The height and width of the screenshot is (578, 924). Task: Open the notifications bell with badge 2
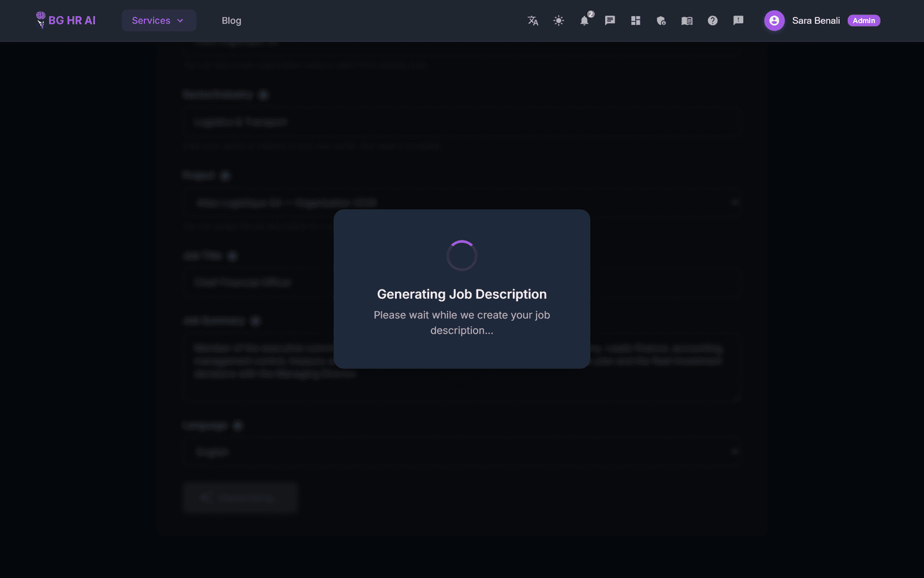tap(584, 21)
